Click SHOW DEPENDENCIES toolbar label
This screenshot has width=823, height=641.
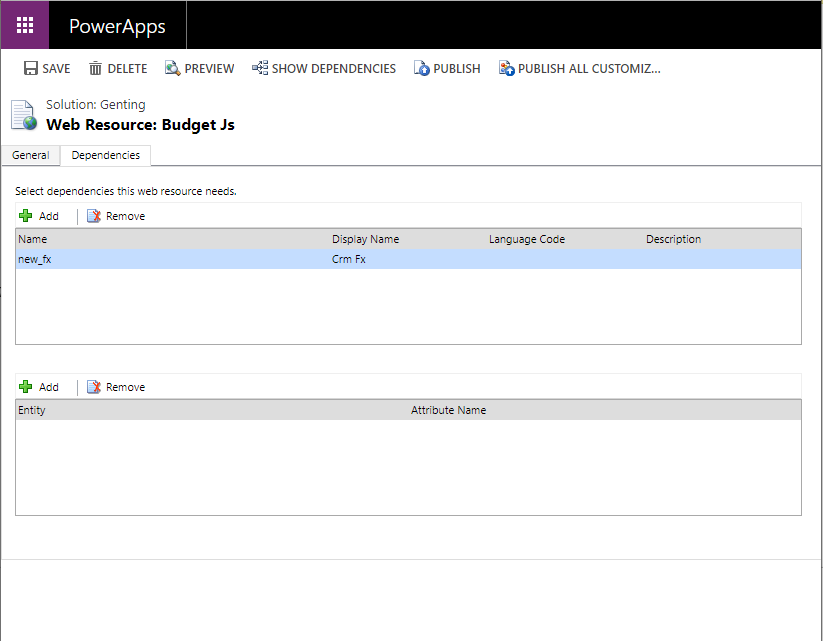[x=334, y=69]
